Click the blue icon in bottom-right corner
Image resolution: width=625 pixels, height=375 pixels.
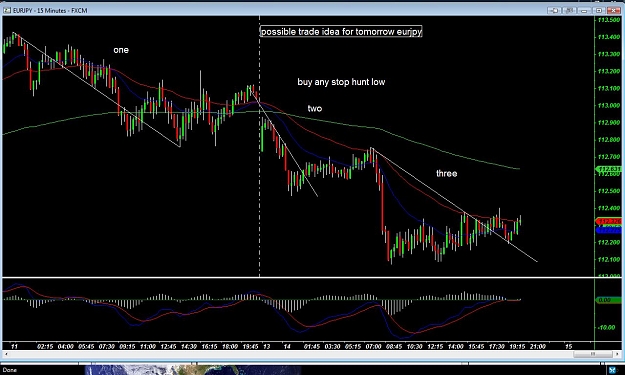[612, 370]
